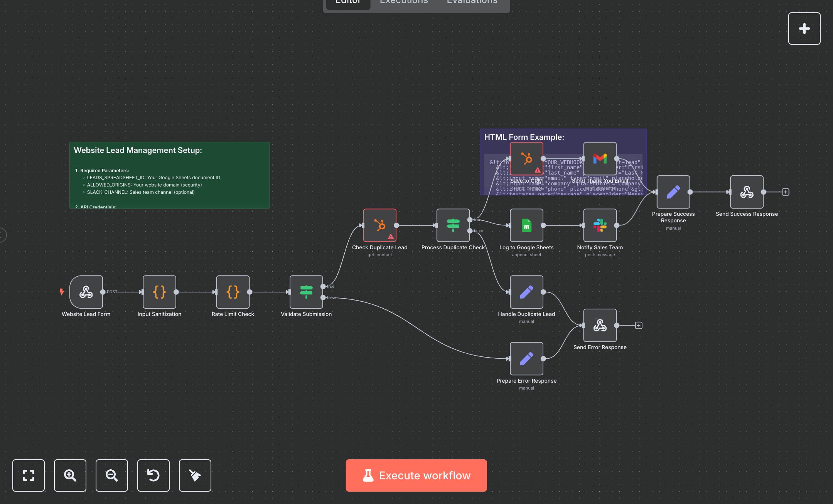Screen dimensions: 833x504
Task: Open the Website Lead Form webhook node
Action: coord(86,292)
